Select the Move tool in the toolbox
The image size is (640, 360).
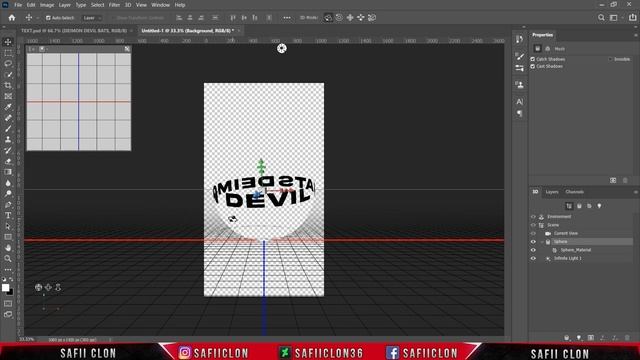tap(8, 42)
